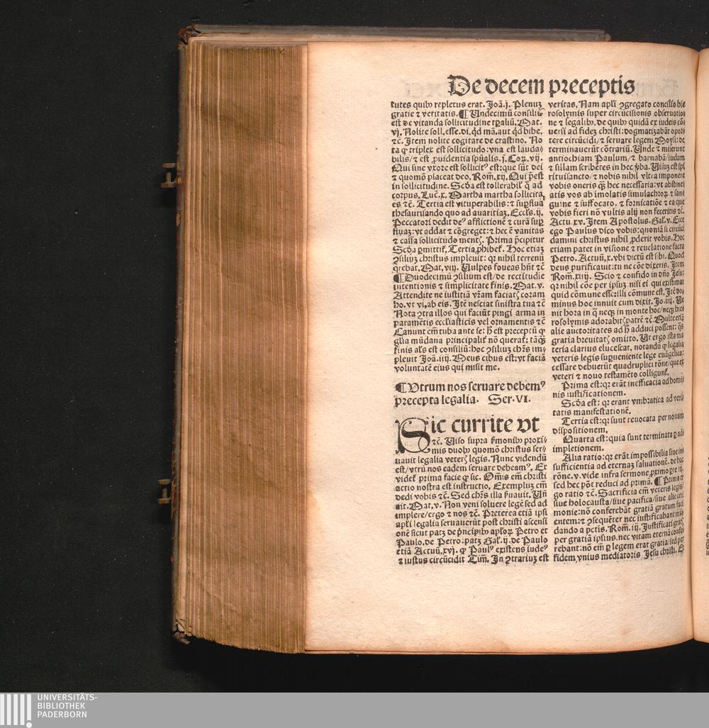The width and height of the screenshot is (709, 728).
Task: Click the upper metal clasp on book cover
Action: (x=169, y=175)
